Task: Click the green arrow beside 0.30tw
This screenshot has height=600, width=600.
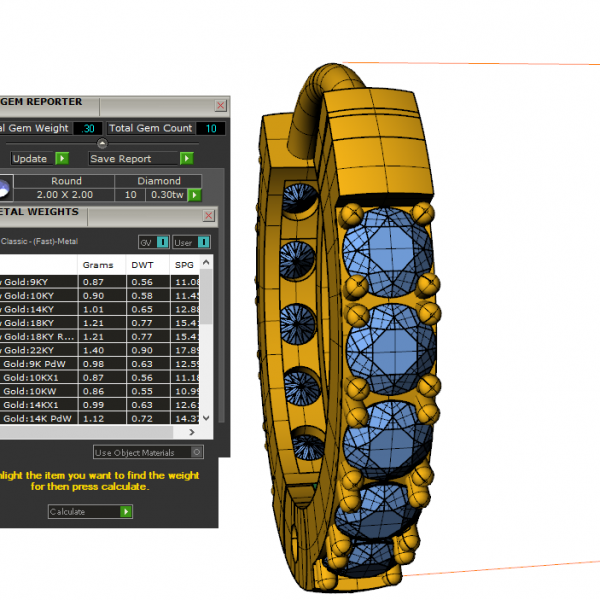Action: [x=194, y=195]
